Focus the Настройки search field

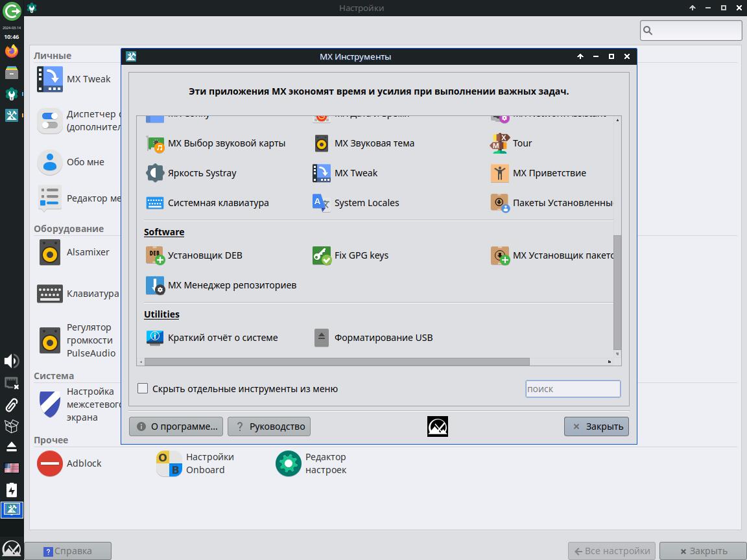(691, 30)
